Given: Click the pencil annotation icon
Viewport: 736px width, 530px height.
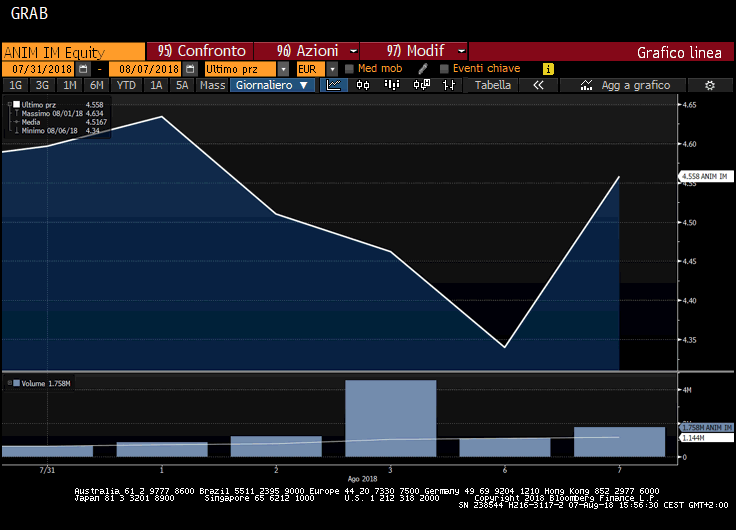Looking at the screenshot, I should click(423, 69).
